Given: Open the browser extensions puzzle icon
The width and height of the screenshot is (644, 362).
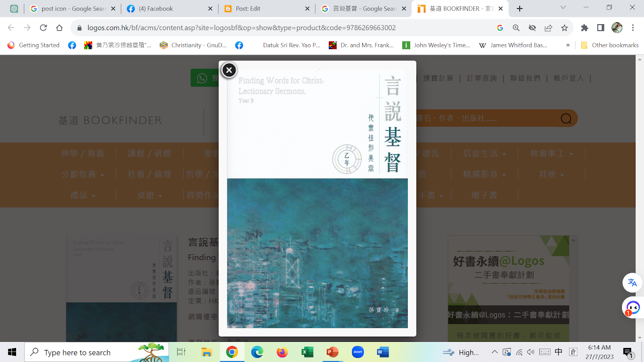Looking at the screenshot, I should pyautogui.click(x=584, y=28).
